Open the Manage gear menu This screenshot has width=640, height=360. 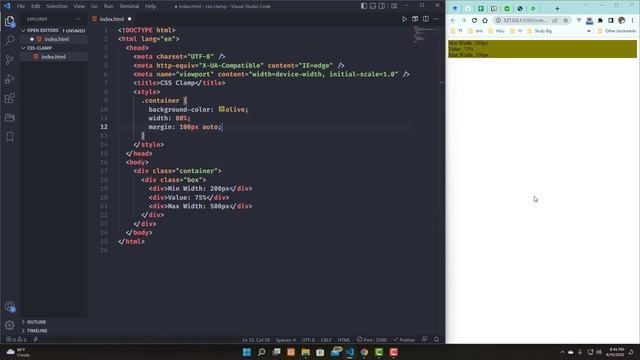click(x=10, y=325)
